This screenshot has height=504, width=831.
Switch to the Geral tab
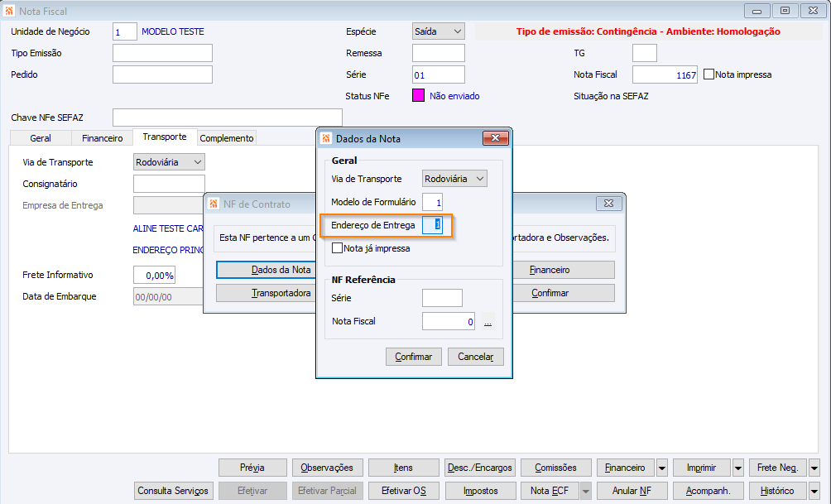point(41,137)
